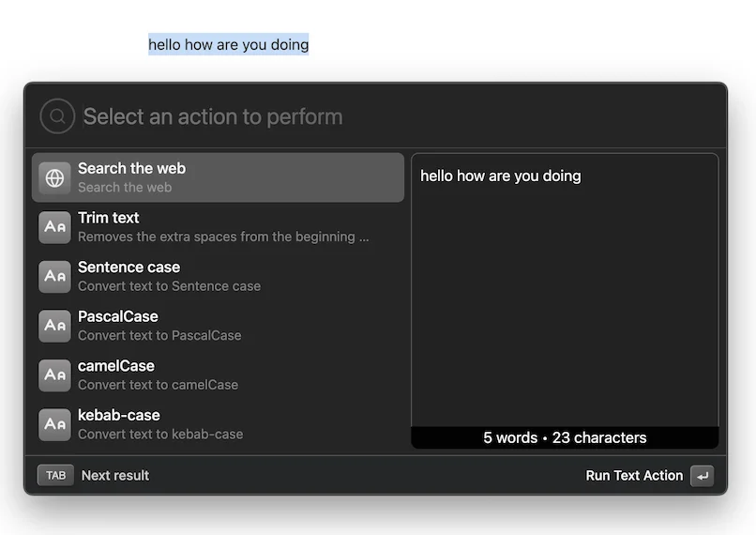This screenshot has width=756, height=535.
Task: Click the TAB key button
Action: pyautogui.click(x=55, y=475)
